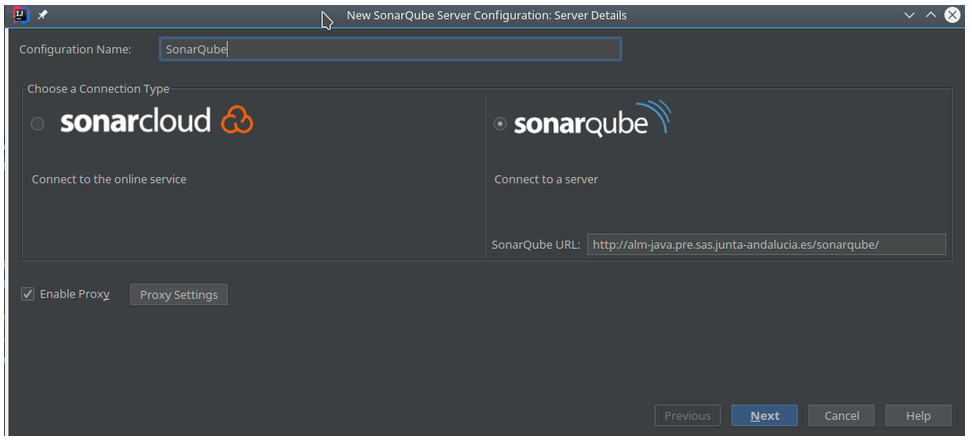Select the SonarCloud connection radio button
The height and width of the screenshot is (441, 972).
click(38, 124)
